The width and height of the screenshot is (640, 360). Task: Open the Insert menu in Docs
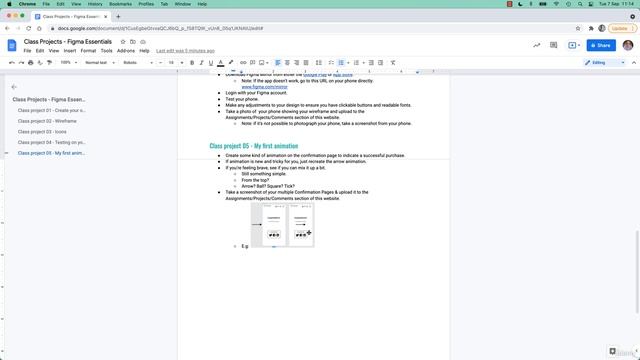(70, 51)
